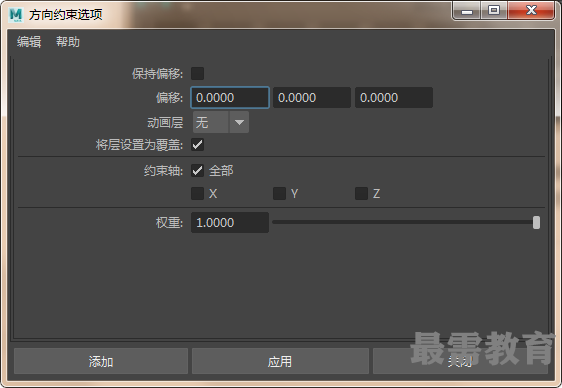Click the 权重 slider handle
562x388 pixels.
[536, 222]
